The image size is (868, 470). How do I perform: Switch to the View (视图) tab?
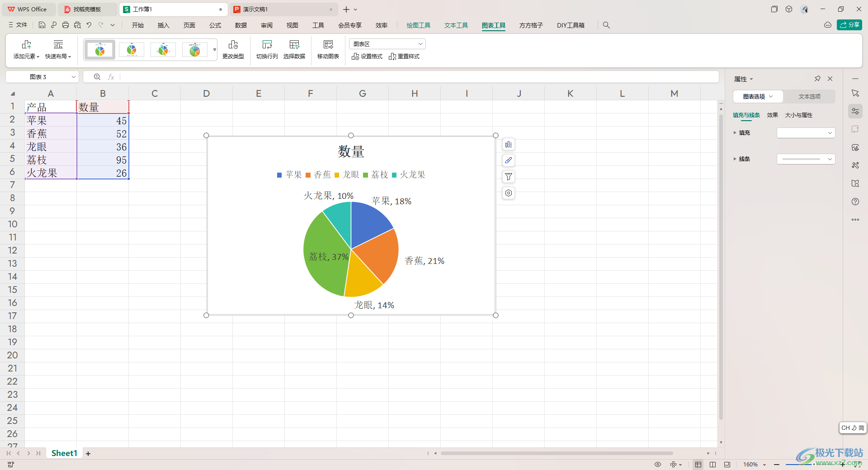[292, 25]
